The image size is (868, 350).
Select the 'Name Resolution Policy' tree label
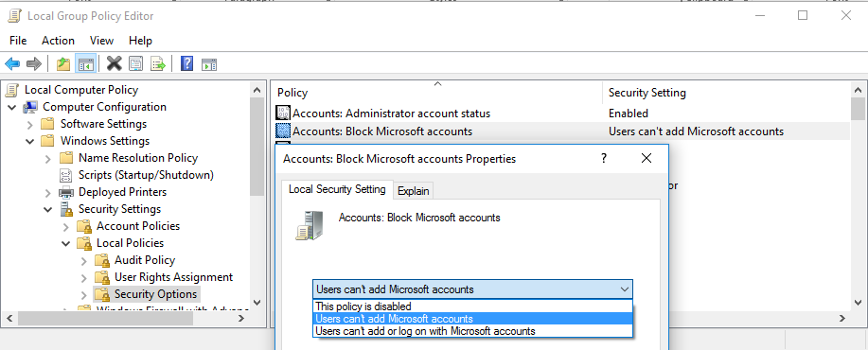click(138, 158)
